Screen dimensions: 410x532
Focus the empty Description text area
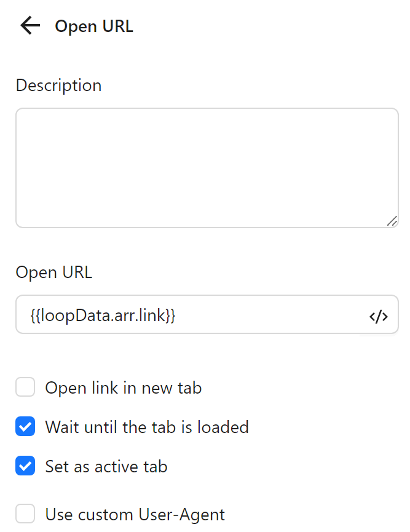(x=206, y=166)
